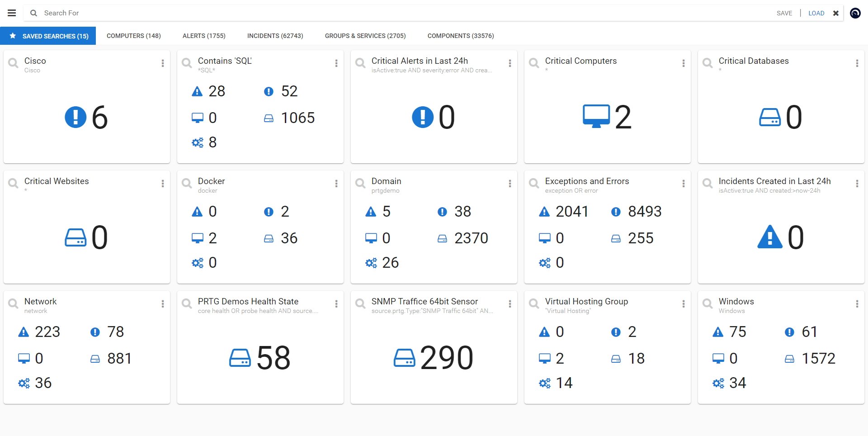Open the hamburger navigation menu
Viewport: 868px width, 436px height.
coord(12,13)
